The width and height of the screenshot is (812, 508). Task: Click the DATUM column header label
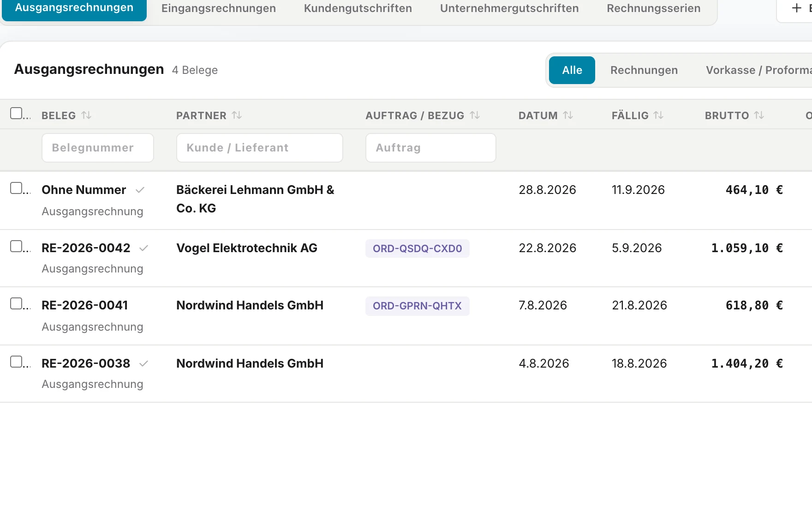pyautogui.click(x=538, y=115)
